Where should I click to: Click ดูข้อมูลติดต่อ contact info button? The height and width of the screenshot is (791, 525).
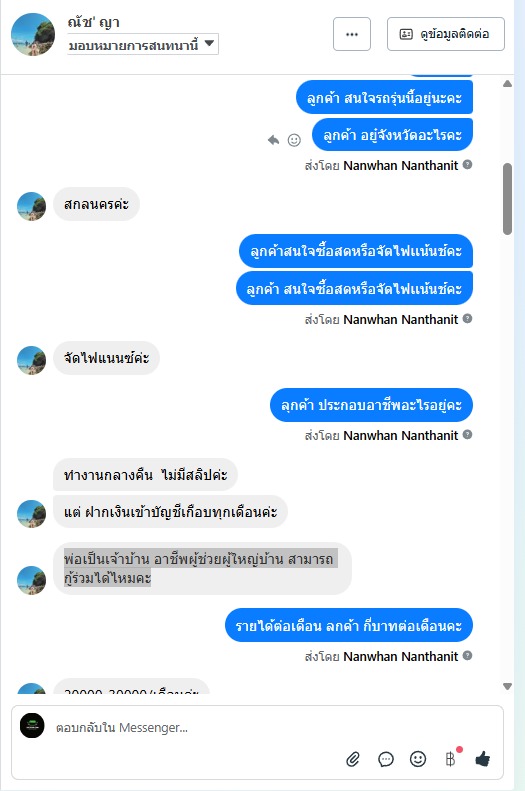pos(446,34)
